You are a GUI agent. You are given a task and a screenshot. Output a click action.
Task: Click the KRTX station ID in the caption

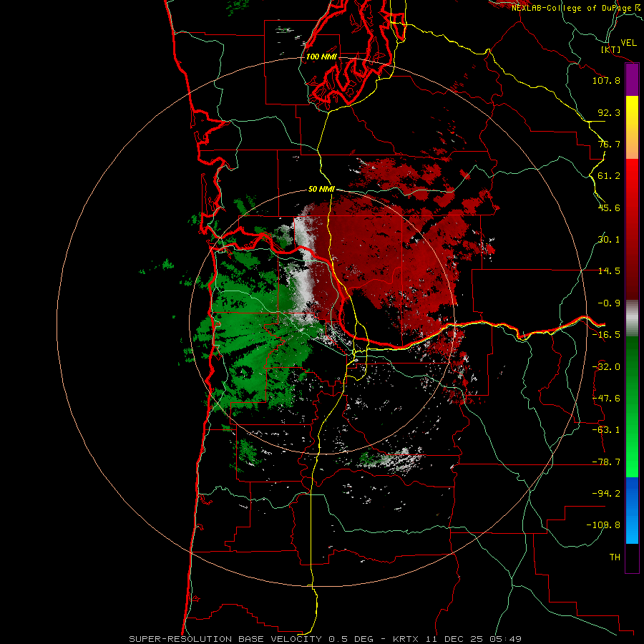[x=406, y=639]
